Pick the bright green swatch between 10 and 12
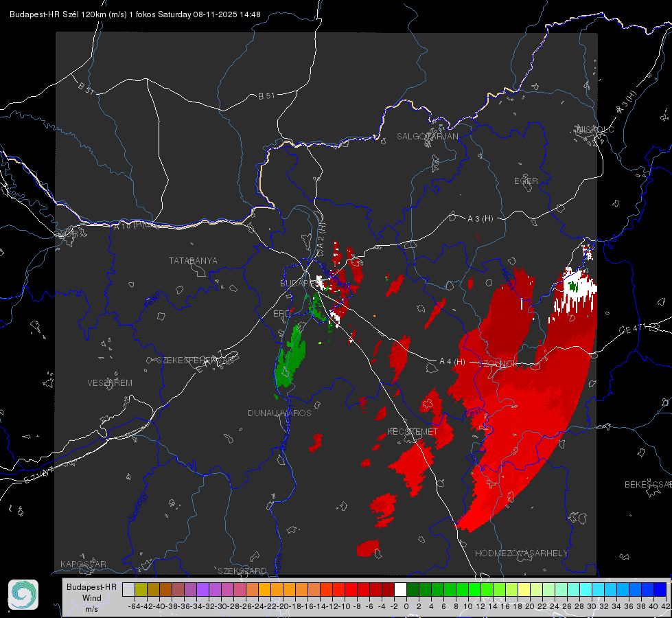 pos(474,590)
